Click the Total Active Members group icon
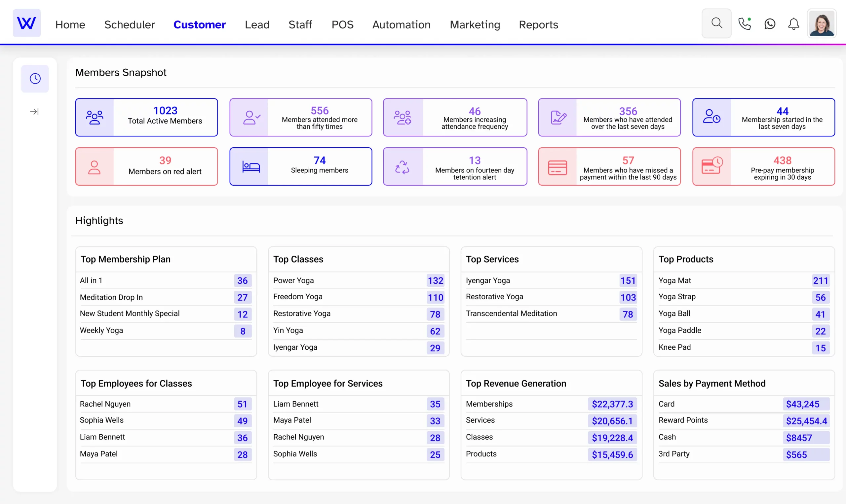This screenshot has height=504, width=846. (95, 118)
